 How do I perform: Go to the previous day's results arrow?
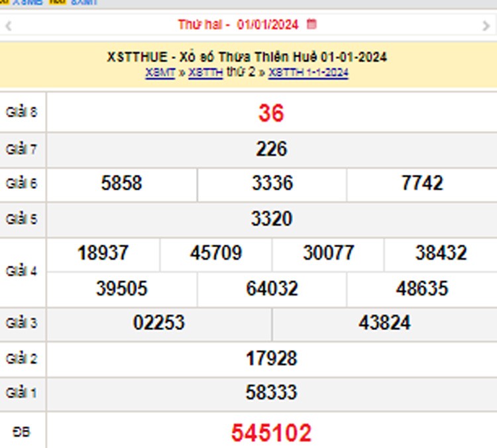coord(9,26)
